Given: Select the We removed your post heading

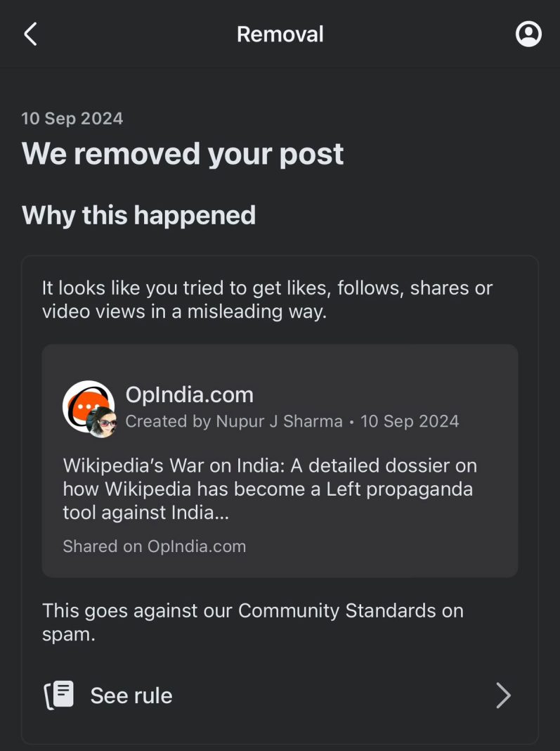Looking at the screenshot, I should click(183, 154).
